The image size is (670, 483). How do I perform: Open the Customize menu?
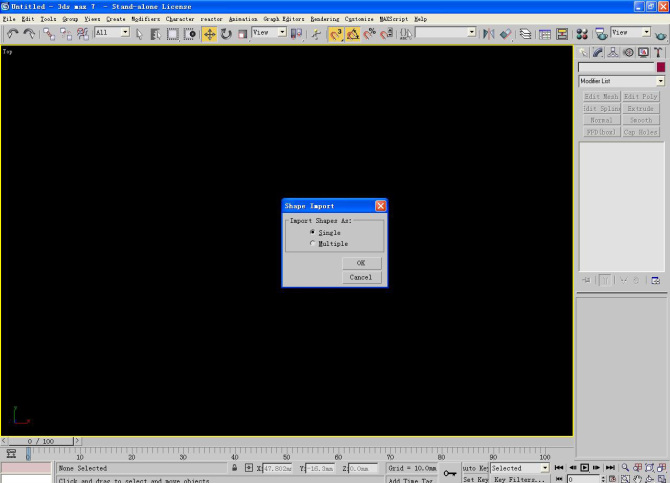(x=359, y=19)
